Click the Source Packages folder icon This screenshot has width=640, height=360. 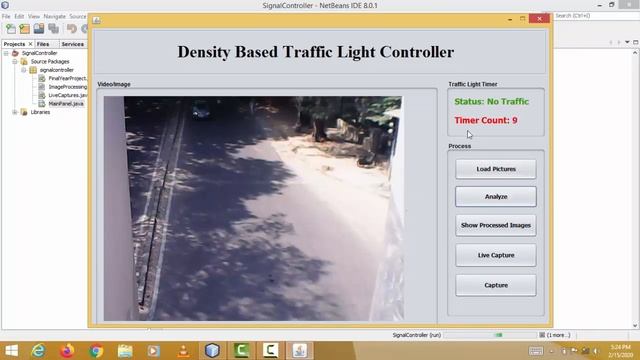[x=24, y=62]
